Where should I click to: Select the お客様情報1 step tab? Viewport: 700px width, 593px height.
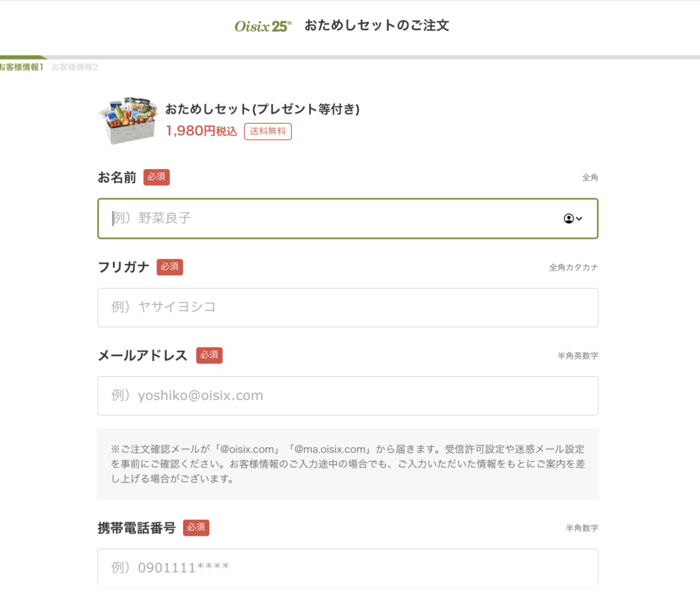pos(22,67)
